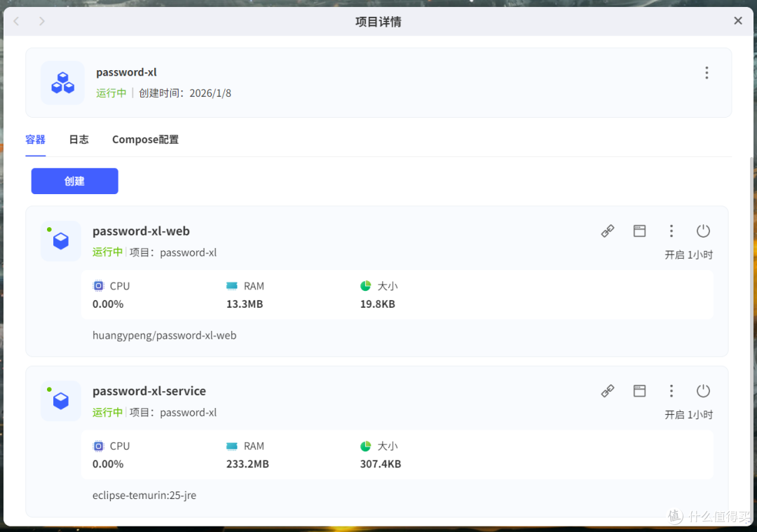The width and height of the screenshot is (757, 532).
Task: Go back with the left arrow
Action: (x=16, y=21)
